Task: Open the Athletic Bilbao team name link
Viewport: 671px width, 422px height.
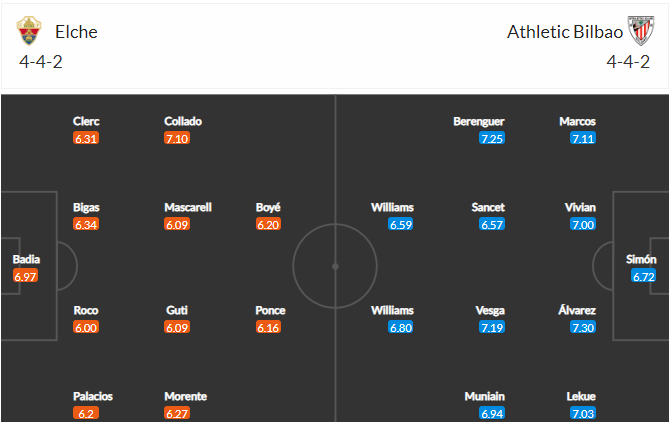Action: coord(565,32)
